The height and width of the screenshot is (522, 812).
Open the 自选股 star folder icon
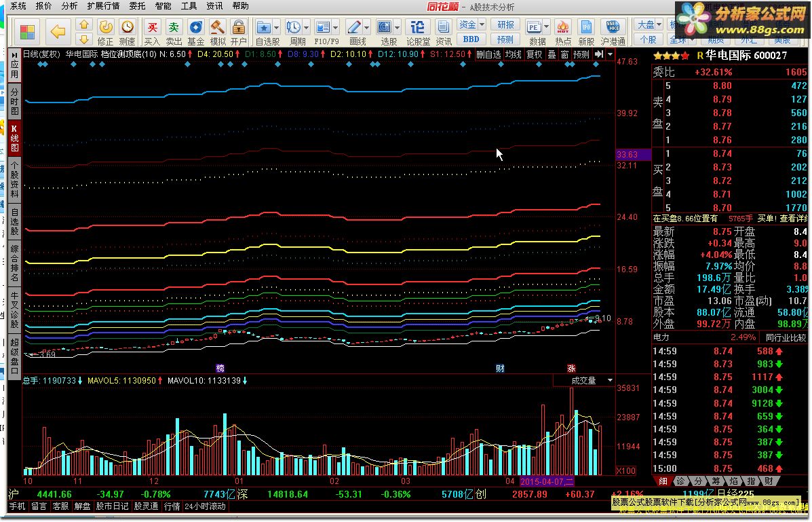pyautogui.click(x=264, y=27)
